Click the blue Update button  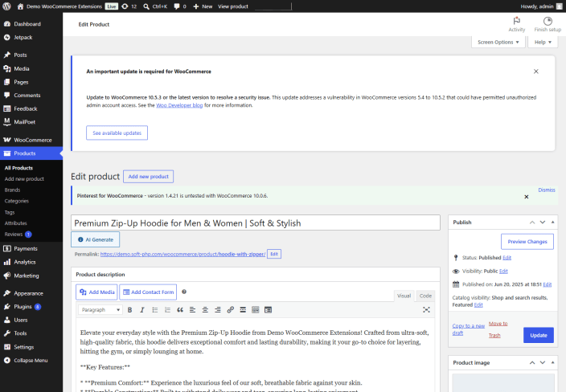click(x=538, y=336)
